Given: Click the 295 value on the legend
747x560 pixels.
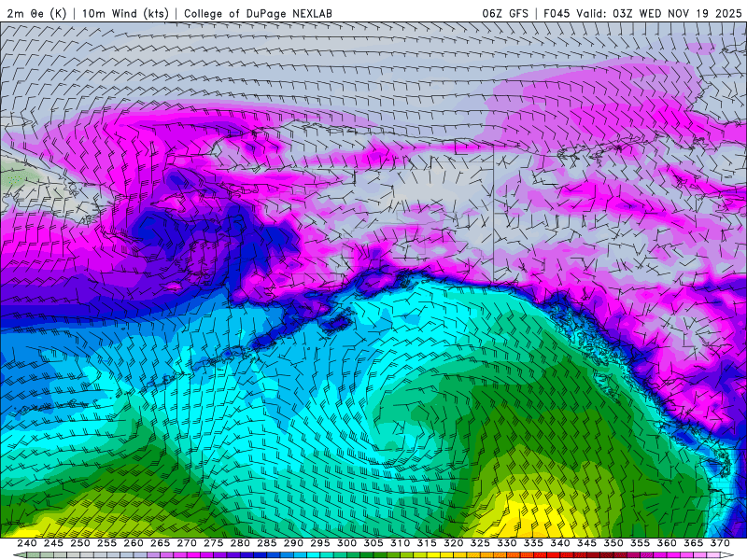Looking at the screenshot, I should pos(320,543).
